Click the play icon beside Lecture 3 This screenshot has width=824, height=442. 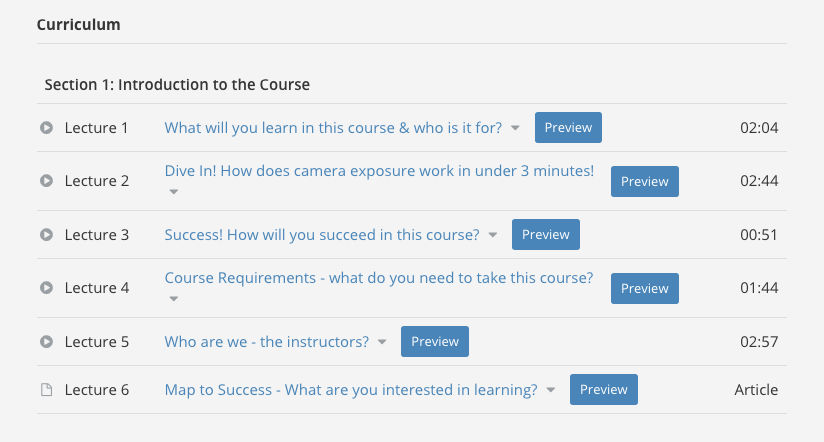[46, 234]
